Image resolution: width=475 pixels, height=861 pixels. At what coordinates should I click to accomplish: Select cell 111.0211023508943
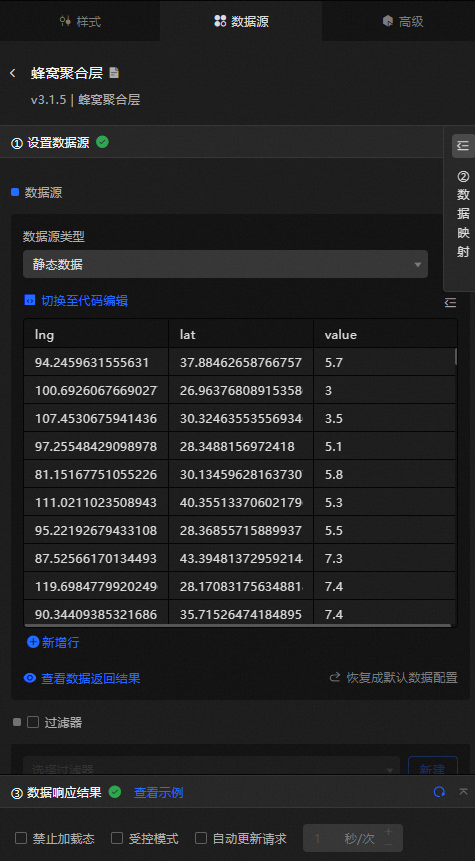click(x=96, y=502)
